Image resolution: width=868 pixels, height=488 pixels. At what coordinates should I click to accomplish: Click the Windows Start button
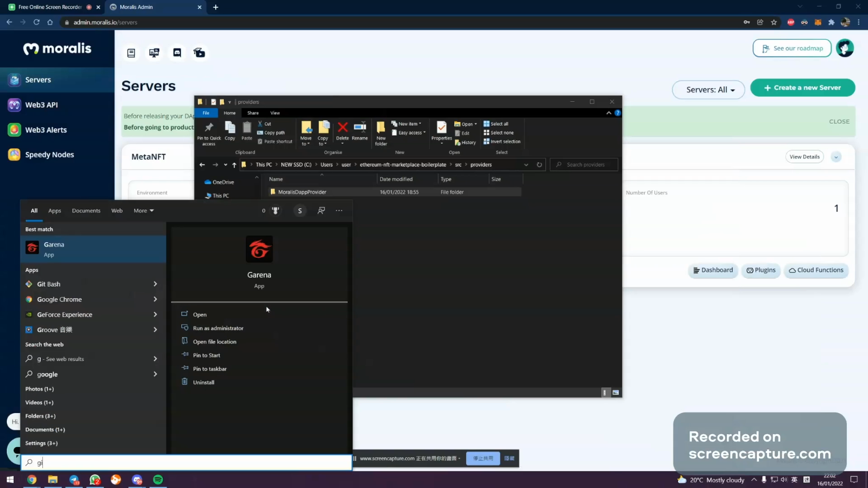(x=10, y=479)
